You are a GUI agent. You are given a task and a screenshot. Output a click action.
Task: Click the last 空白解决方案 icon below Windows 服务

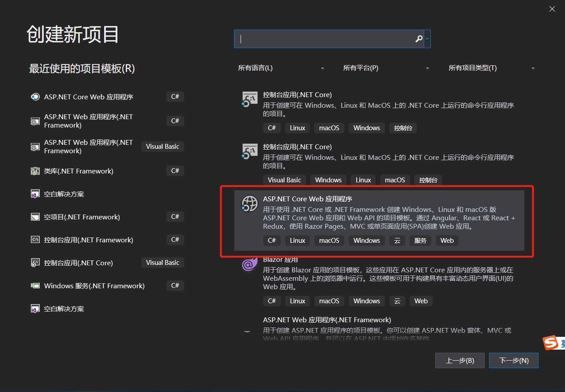click(x=35, y=309)
